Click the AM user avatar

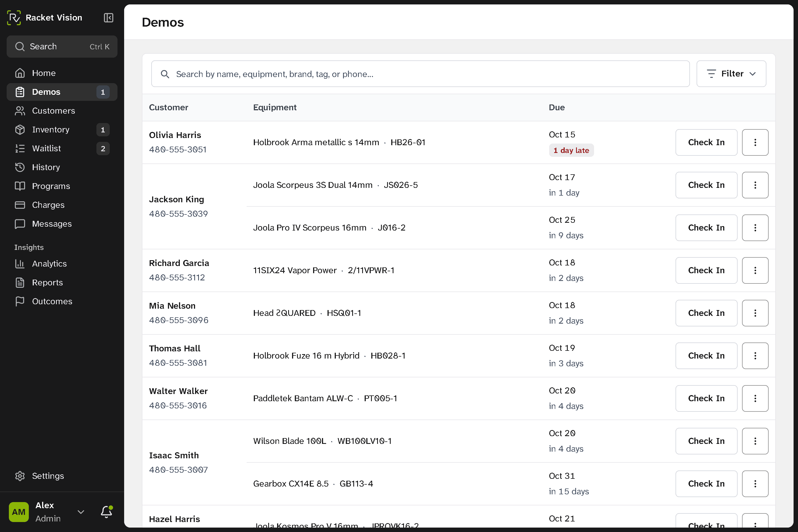19,512
